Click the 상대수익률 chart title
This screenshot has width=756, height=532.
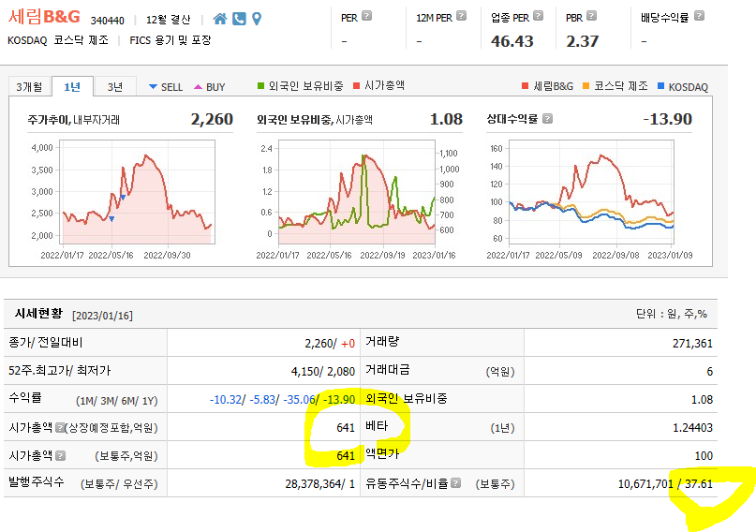[x=512, y=119]
